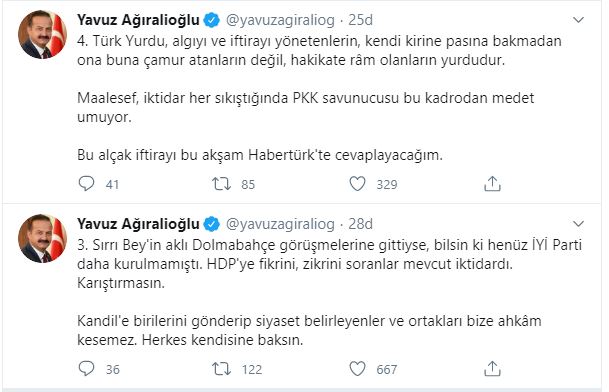Image resolution: width=609 pixels, height=392 pixels.
Task: Open Yavuz Ağıralioğlu's avatar on the first tweet
Action: [42, 35]
